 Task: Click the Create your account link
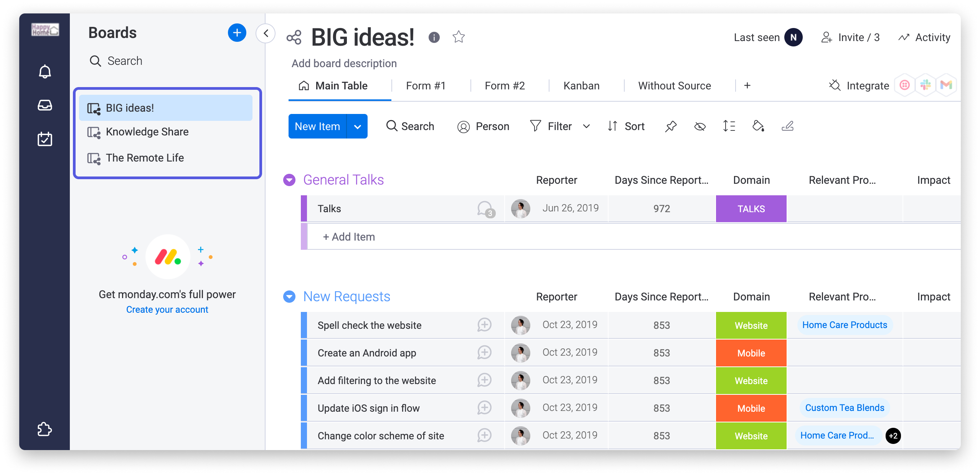pyautogui.click(x=167, y=310)
